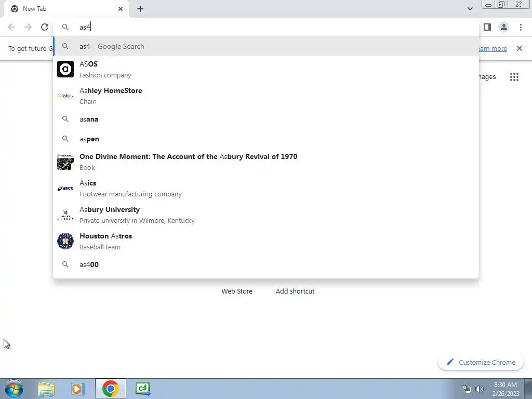Click the back navigation arrow
Viewport: 532px width, 399px height.
[x=11, y=27]
